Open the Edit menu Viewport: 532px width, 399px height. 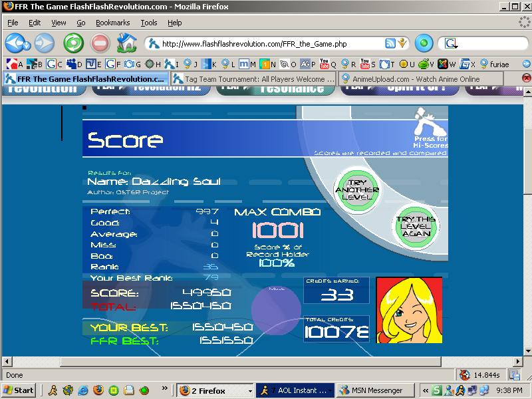click(35, 23)
